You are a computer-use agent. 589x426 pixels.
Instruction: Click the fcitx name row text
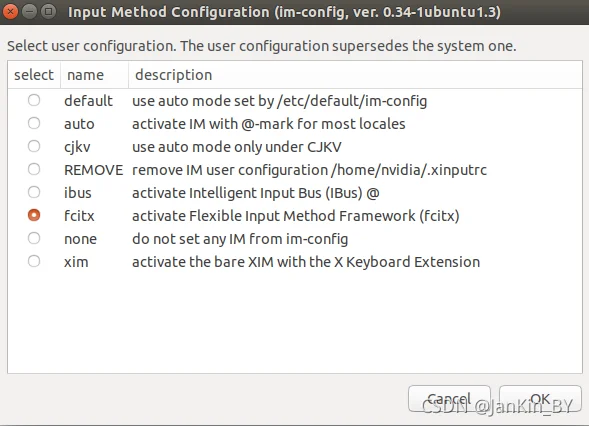click(x=79, y=216)
